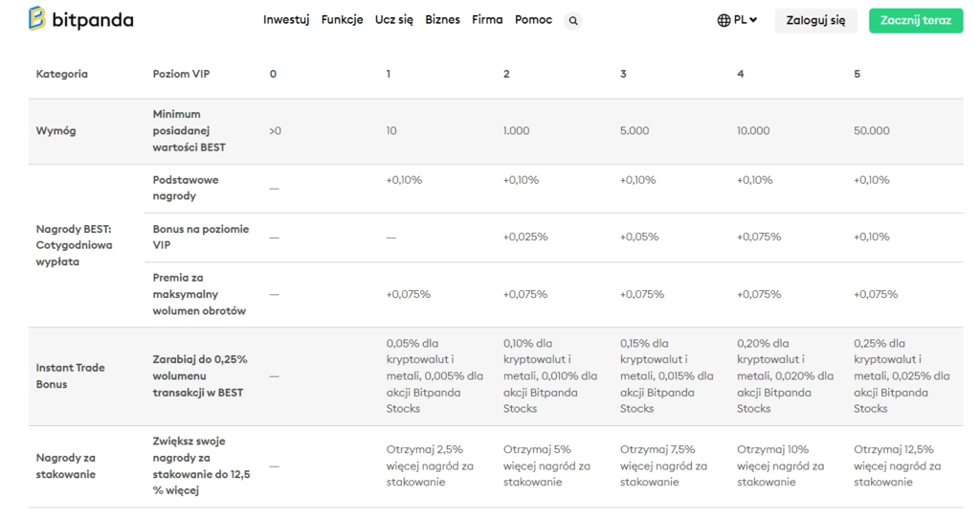980x521 pixels.
Task: Click VIP level 5 column header
Action: [x=857, y=74]
